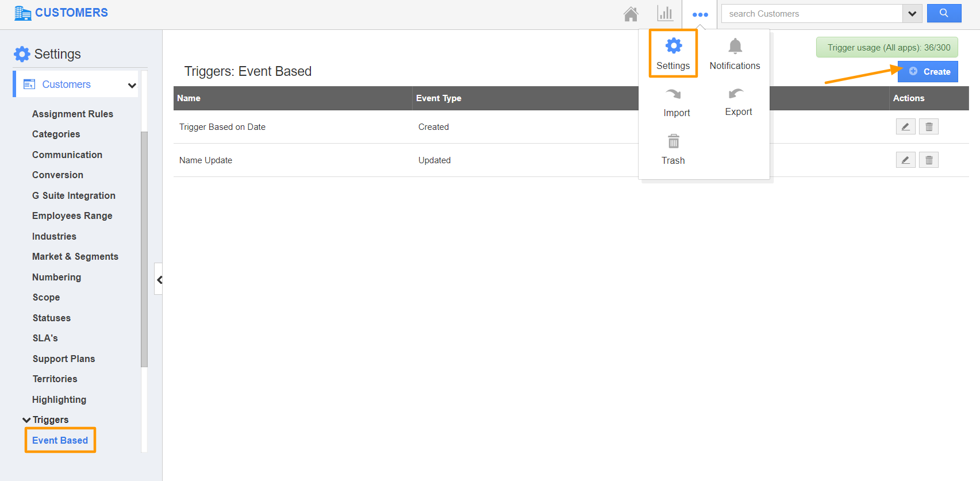980x481 pixels.
Task: Open Categories settings
Action: [56, 134]
